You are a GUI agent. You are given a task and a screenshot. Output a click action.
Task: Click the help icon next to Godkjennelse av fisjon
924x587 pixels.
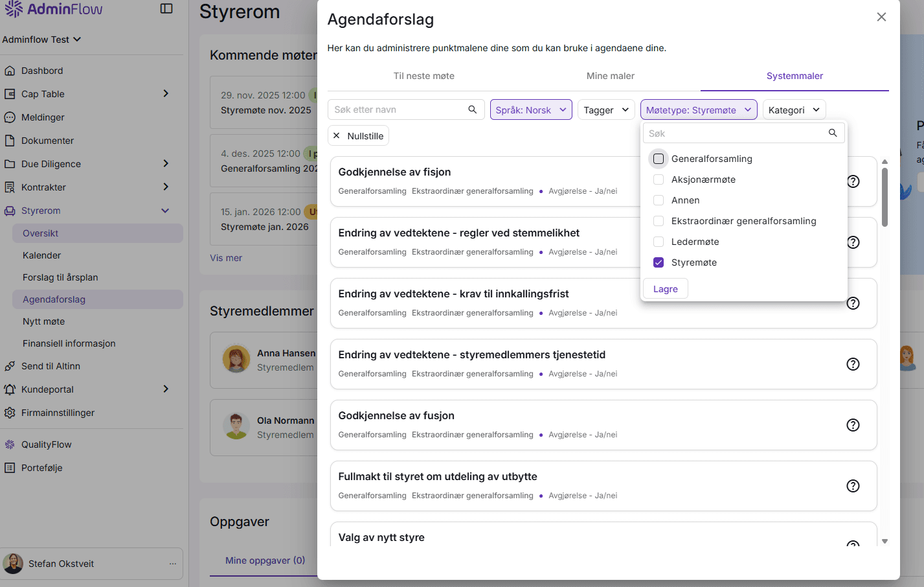point(853,181)
